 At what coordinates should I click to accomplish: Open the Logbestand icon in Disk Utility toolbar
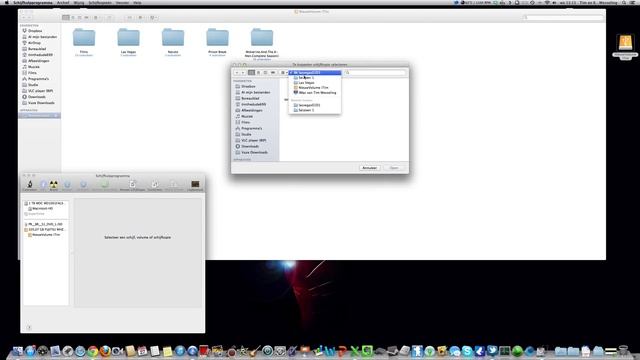tap(195, 184)
